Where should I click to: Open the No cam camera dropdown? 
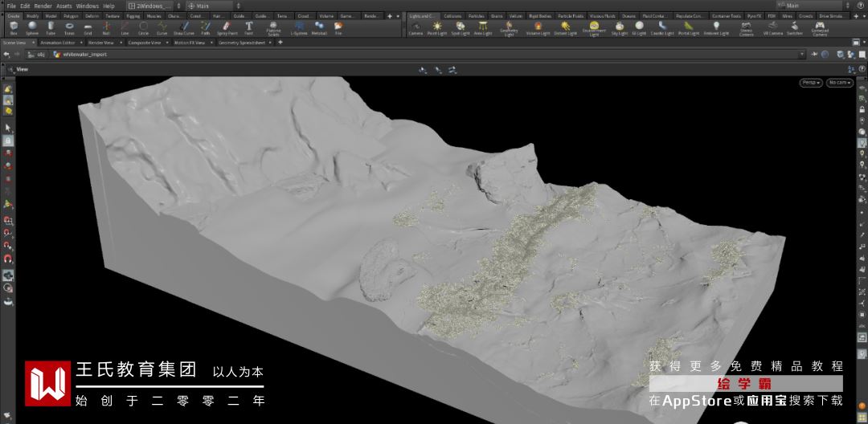(839, 83)
